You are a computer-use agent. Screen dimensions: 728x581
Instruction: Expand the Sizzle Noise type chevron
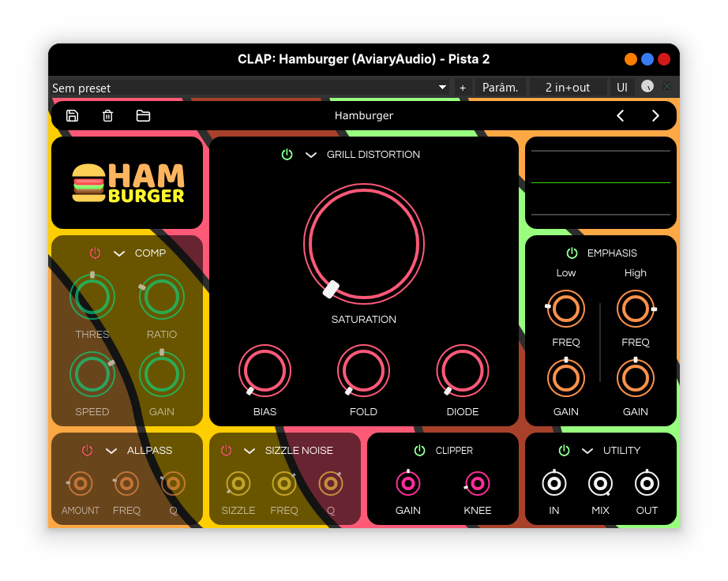[250, 451]
